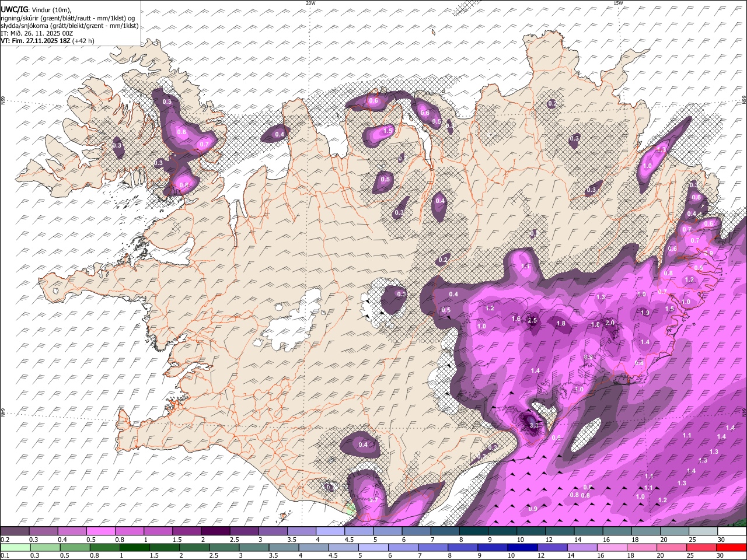Click the 'UWC/IG: Vindur (10m)' title text
The height and width of the screenshot is (560, 747).
pyautogui.click(x=36, y=9)
